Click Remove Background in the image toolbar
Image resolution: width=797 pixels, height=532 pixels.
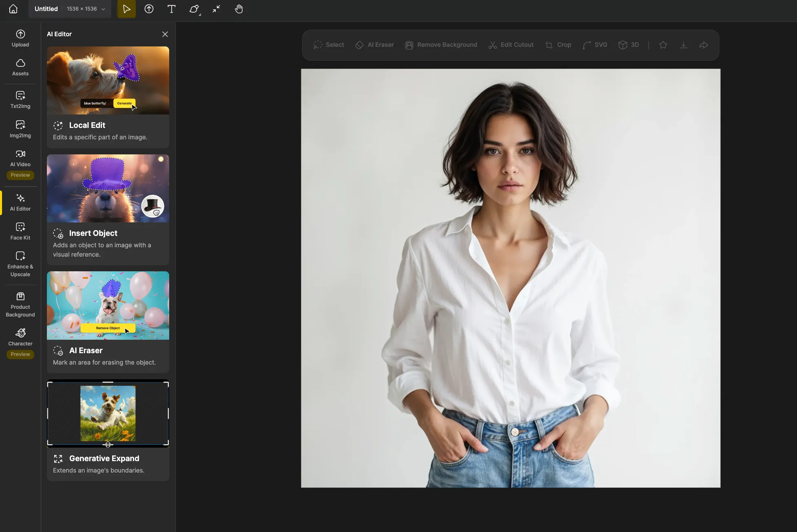[441, 45]
